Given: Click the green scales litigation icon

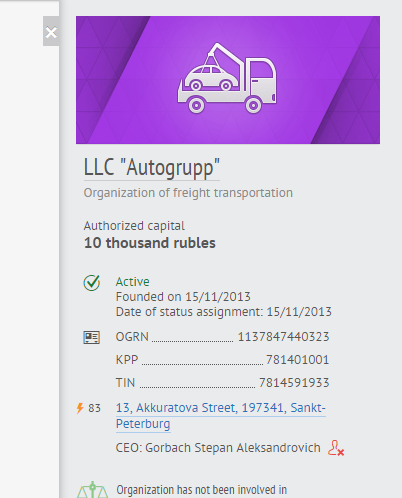Looking at the screenshot, I should point(93,490).
